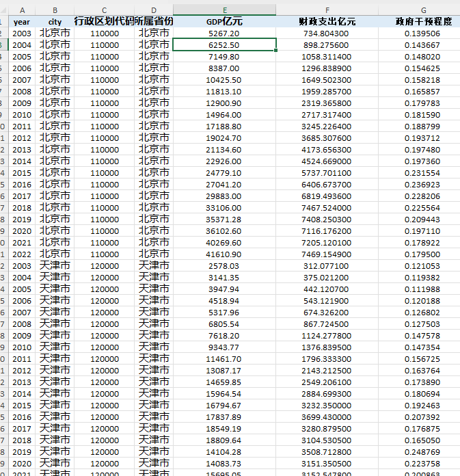Click the 'GDP亿元' header cell
Viewport: 460px width, 476px height.
pyautogui.click(x=225, y=22)
